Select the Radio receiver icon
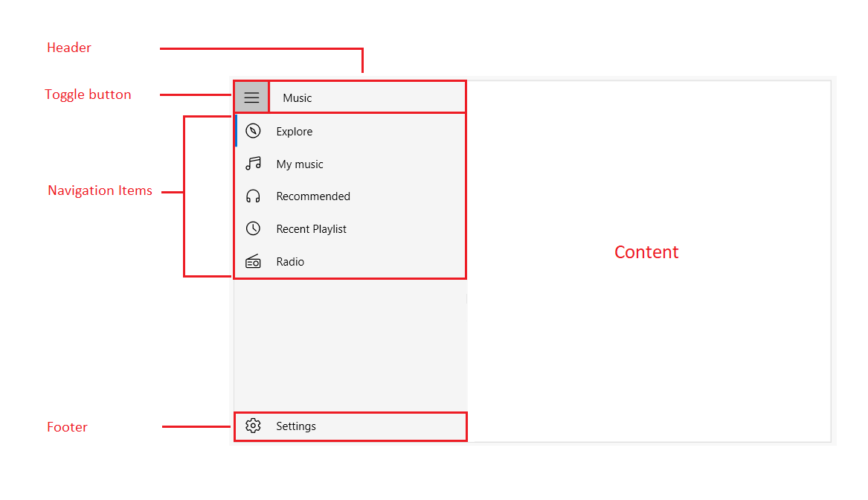 [253, 261]
